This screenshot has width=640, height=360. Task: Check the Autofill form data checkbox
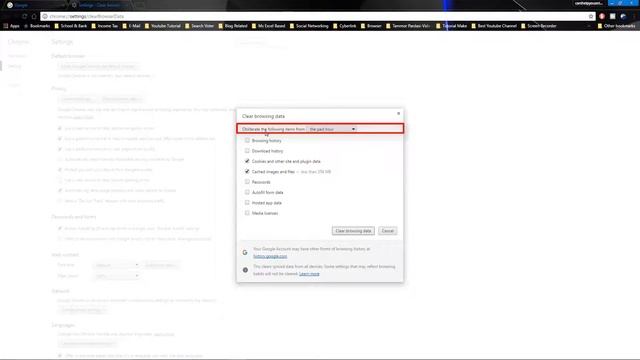pos(247,192)
